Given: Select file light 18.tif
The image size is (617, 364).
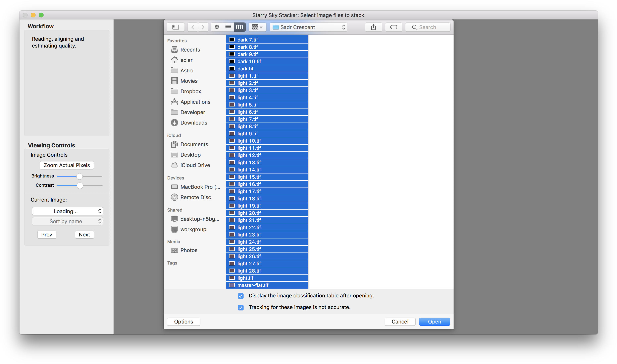Looking at the screenshot, I should pyautogui.click(x=267, y=199).
